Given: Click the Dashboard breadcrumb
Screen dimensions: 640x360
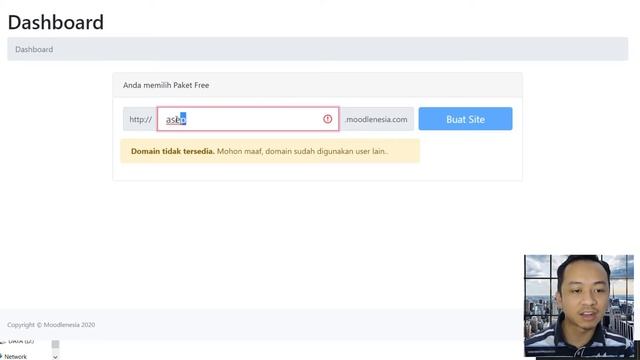Looking at the screenshot, I should [x=34, y=49].
